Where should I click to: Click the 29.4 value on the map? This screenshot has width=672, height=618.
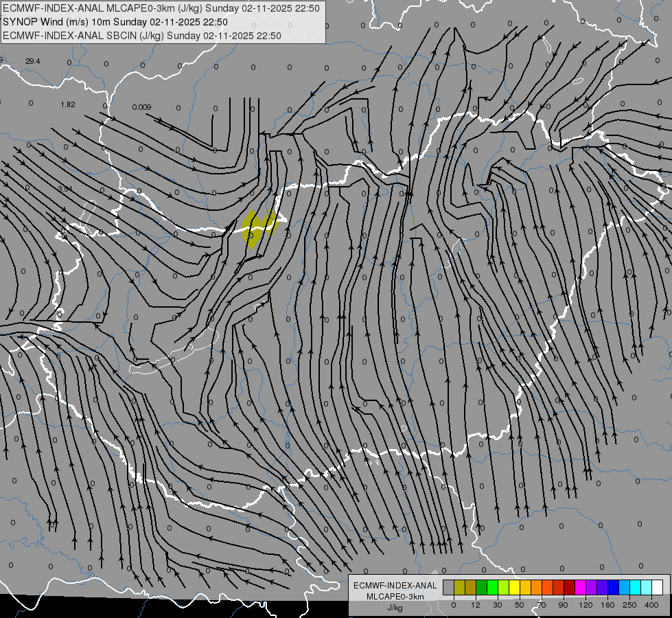click(x=32, y=61)
